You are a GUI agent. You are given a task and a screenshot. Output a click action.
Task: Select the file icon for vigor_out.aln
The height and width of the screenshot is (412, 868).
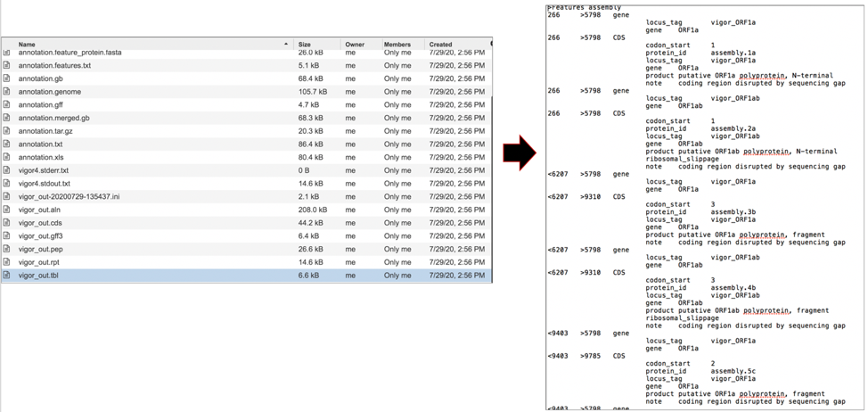(7, 210)
